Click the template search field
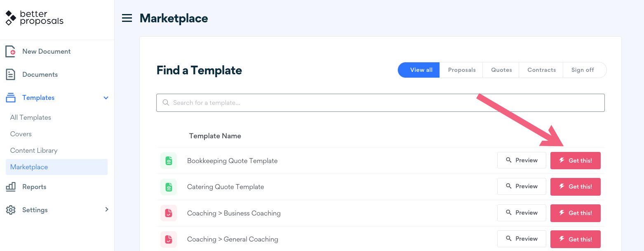 coord(380,103)
